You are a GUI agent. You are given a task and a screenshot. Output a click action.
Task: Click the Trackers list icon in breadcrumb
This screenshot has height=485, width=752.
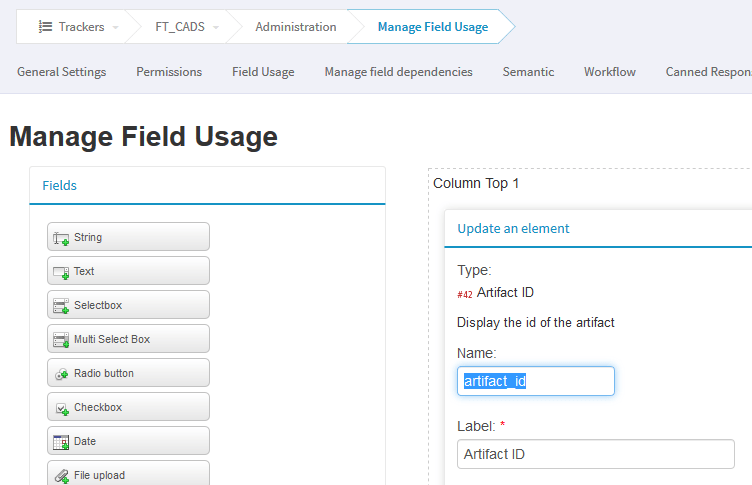click(45, 27)
